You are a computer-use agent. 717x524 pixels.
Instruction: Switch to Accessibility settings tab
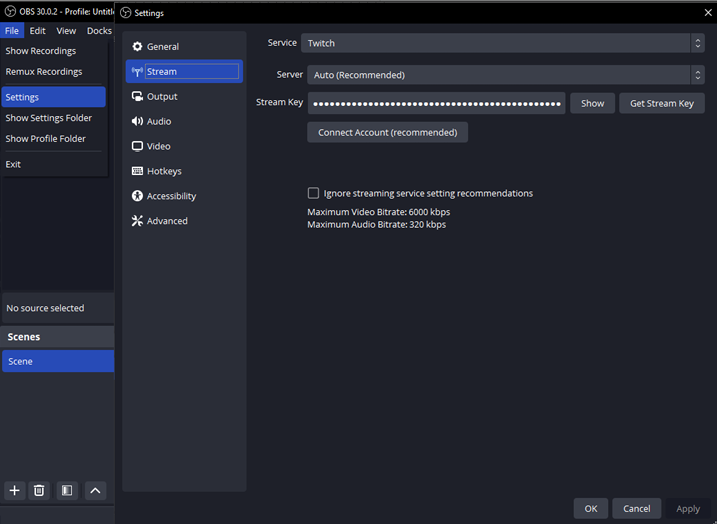pyautogui.click(x=184, y=196)
